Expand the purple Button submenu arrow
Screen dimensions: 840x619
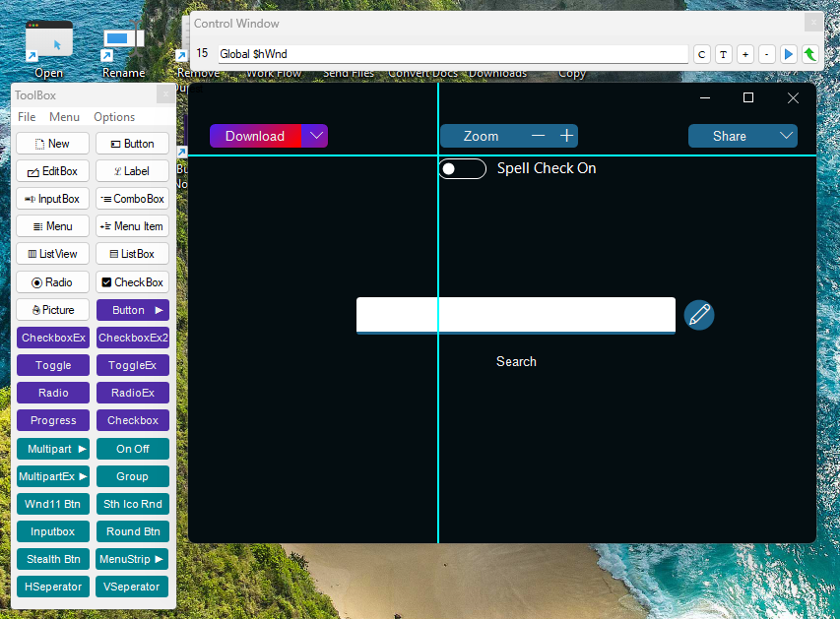159,310
